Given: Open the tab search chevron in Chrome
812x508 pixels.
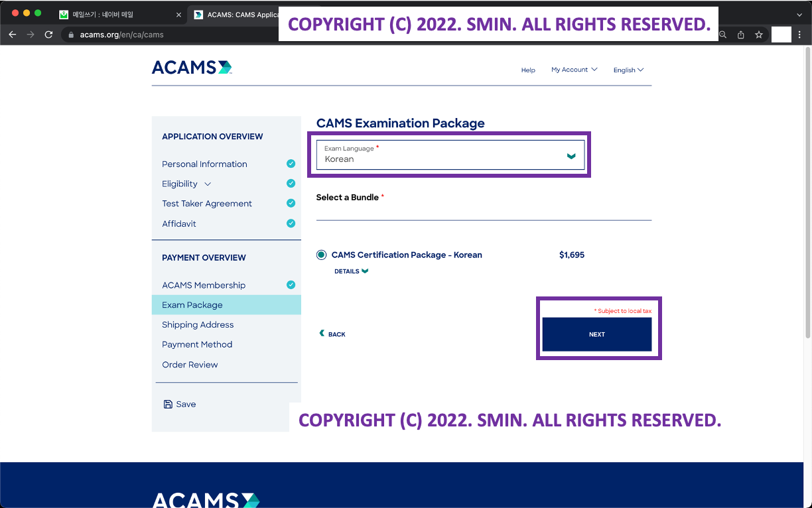Looking at the screenshot, I should coord(799,15).
